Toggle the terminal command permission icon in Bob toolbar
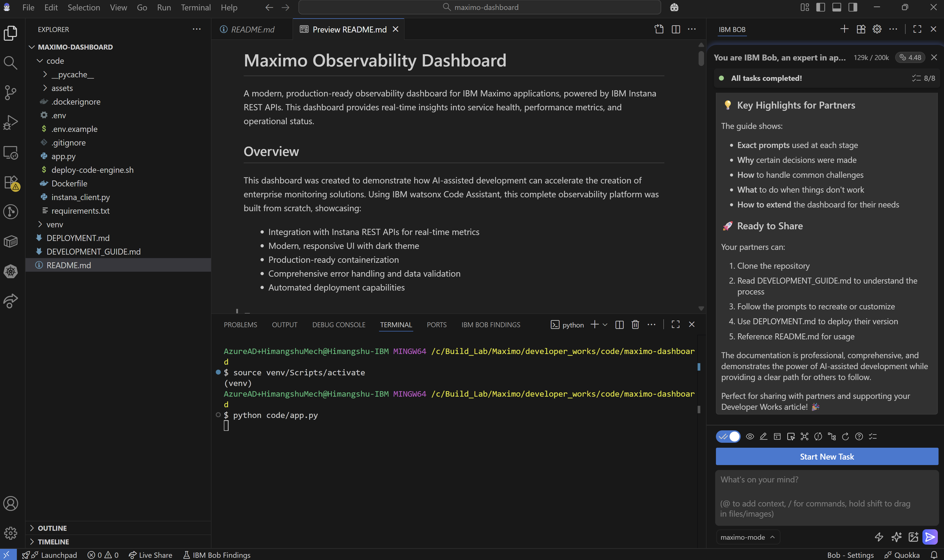This screenshot has width=944, height=560. [777, 436]
